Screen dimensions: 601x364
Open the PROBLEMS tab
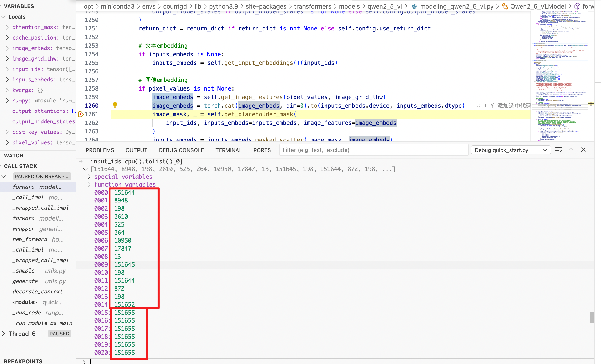pyautogui.click(x=100, y=150)
